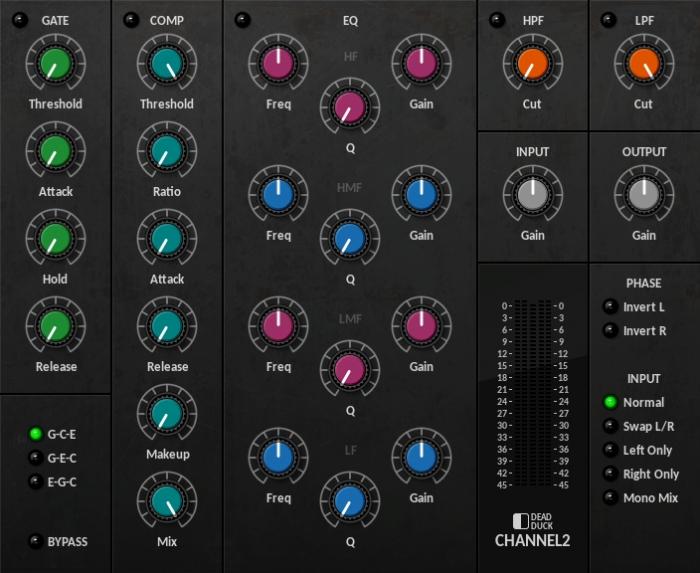
Task: Toggle the LPF section power LED
Action: click(x=607, y=20)
